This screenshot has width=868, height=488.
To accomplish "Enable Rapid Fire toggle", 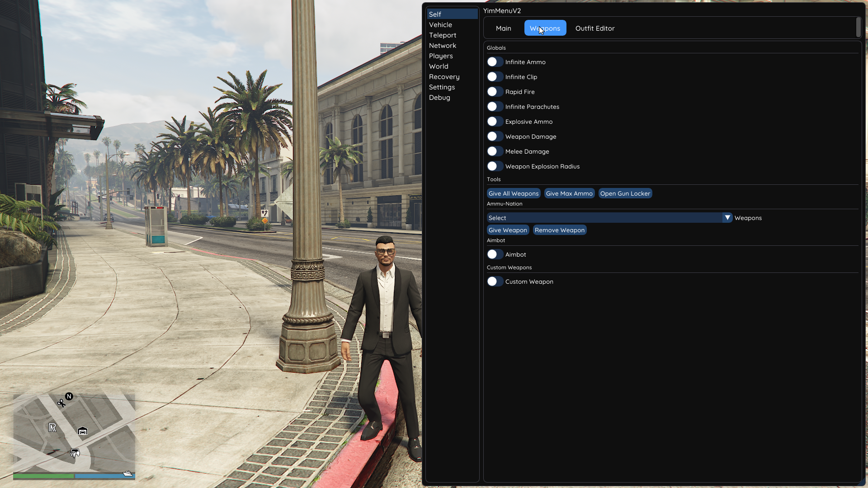I will (495, 92).
